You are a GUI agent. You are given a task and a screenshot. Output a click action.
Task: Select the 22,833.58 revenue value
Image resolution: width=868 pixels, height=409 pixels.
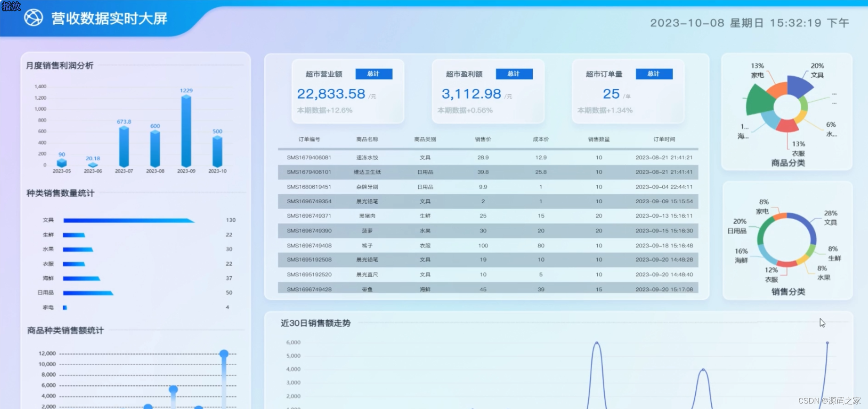tap(331, 94)
